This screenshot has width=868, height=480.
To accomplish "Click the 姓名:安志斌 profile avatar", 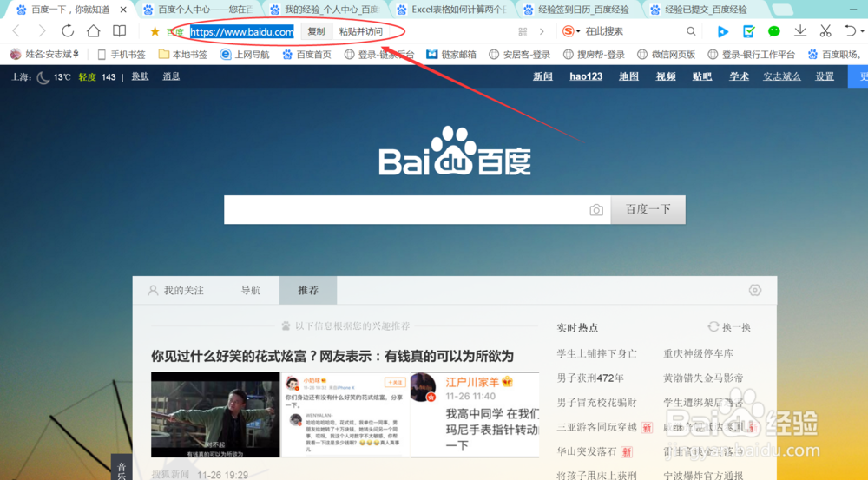I will [x=16, y=55].
